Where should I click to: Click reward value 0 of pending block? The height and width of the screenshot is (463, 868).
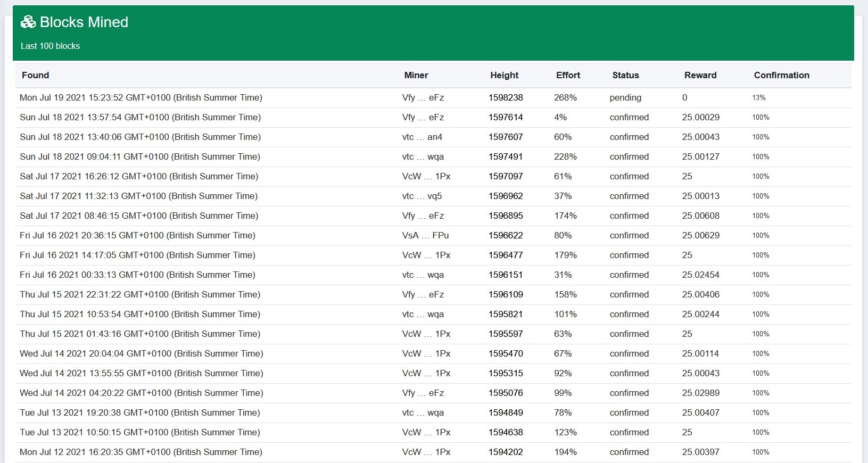684,97
